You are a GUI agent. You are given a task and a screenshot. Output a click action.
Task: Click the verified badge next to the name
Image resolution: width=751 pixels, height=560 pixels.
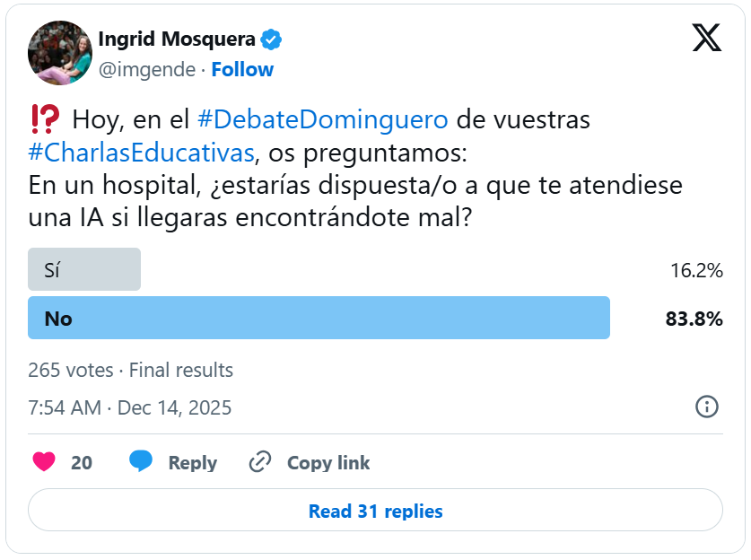(x=272, y=39)
